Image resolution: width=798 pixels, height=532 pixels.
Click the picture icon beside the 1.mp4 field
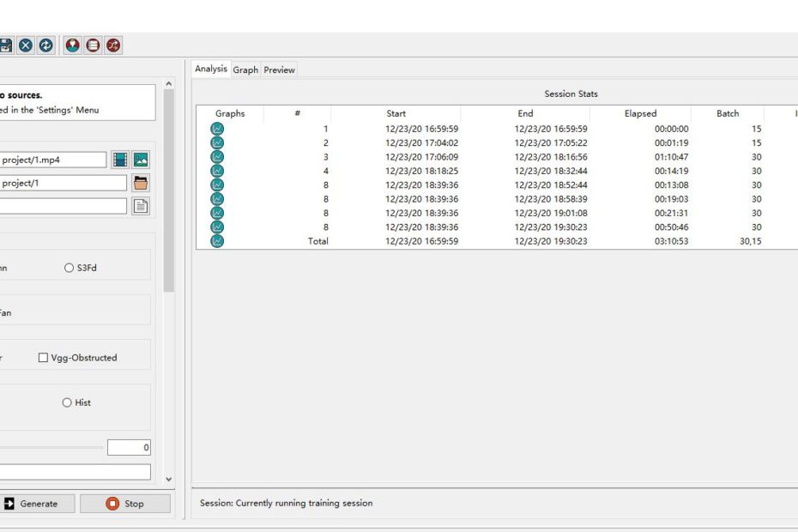tap(141, 160)
